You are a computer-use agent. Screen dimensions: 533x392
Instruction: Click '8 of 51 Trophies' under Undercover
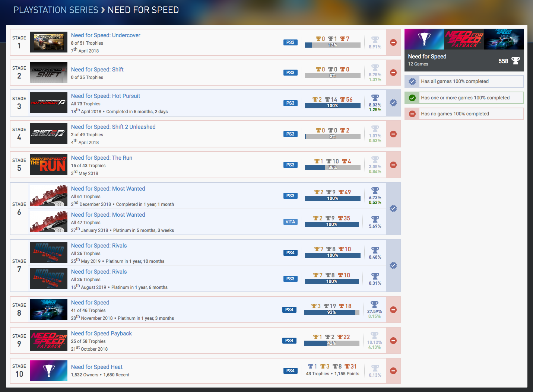(87, 43)
